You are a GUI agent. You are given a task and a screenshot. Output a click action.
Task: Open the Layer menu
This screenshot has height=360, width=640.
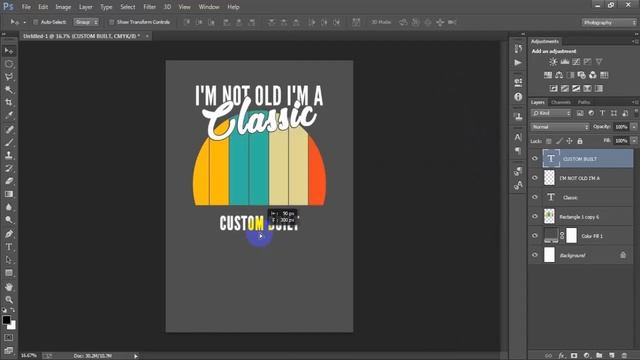point(85,7)
